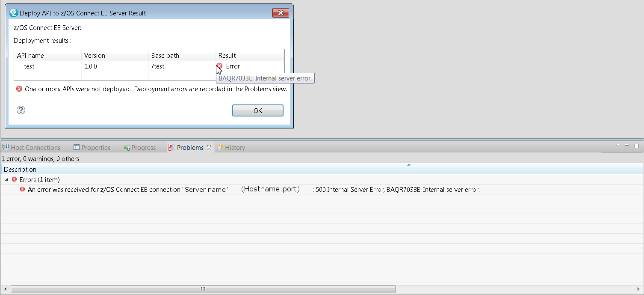Click the error icon next to Errors group

(x=14, y=179)
